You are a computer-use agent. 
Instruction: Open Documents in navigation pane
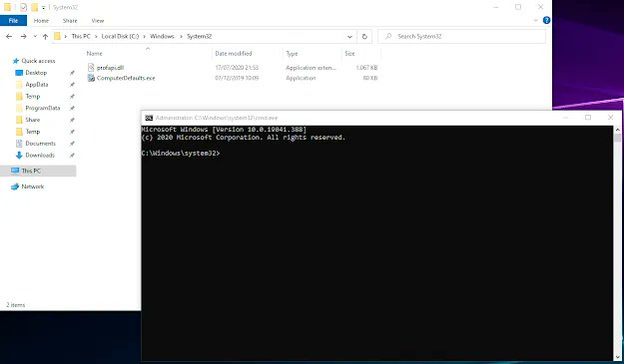40,144
